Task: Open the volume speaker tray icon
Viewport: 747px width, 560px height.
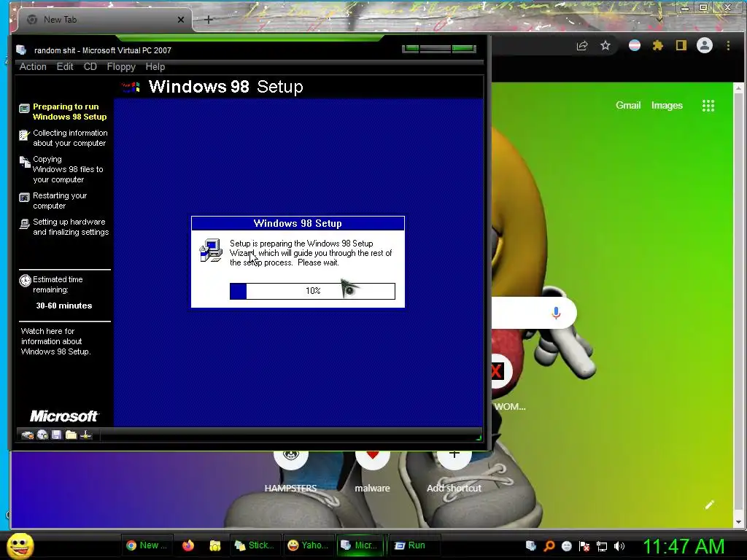Action: pyautogui.click(x=619, y=546)
